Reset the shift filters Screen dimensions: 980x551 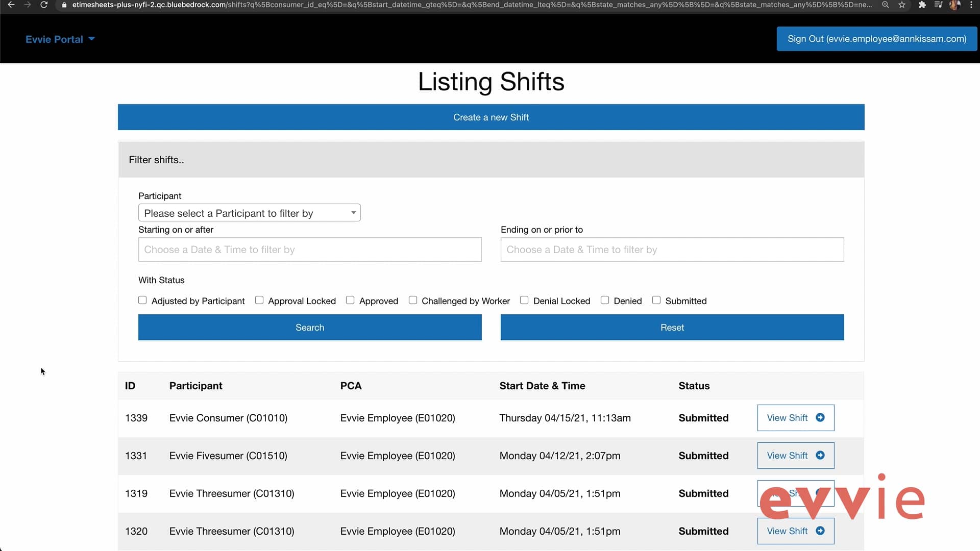672,328
